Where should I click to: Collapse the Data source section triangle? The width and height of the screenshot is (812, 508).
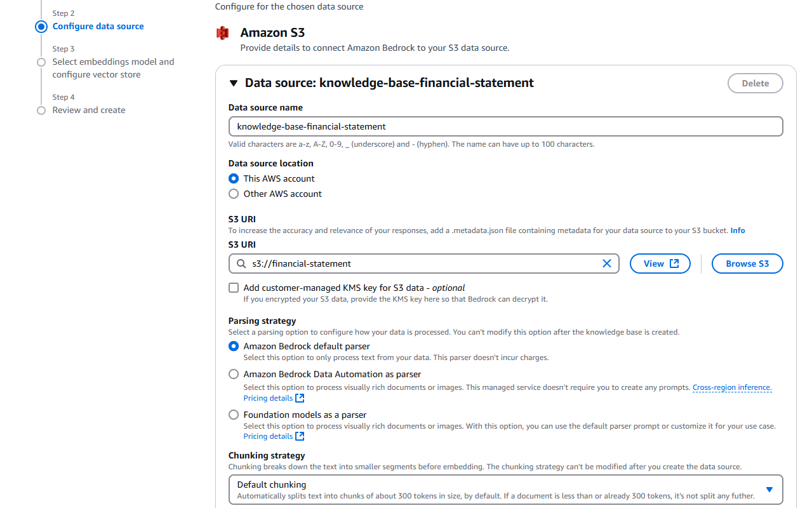(x=233, y=83)
